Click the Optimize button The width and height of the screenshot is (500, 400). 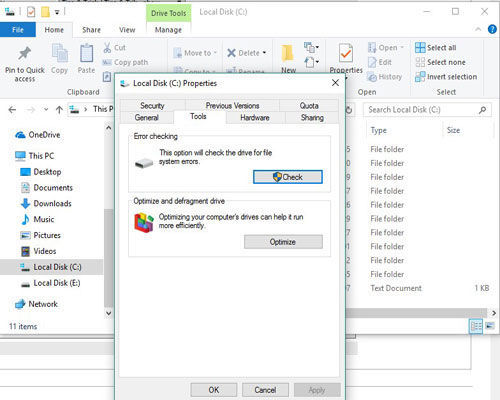pos(283,242)
